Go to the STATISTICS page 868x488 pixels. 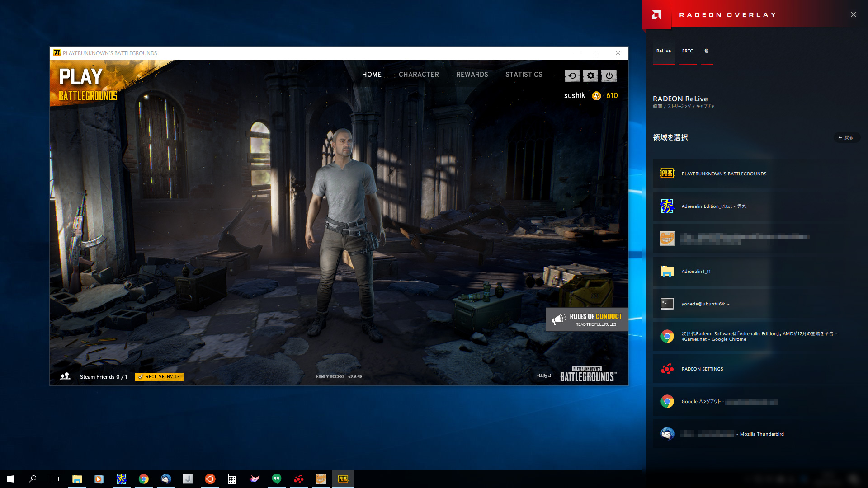[524, 75]
